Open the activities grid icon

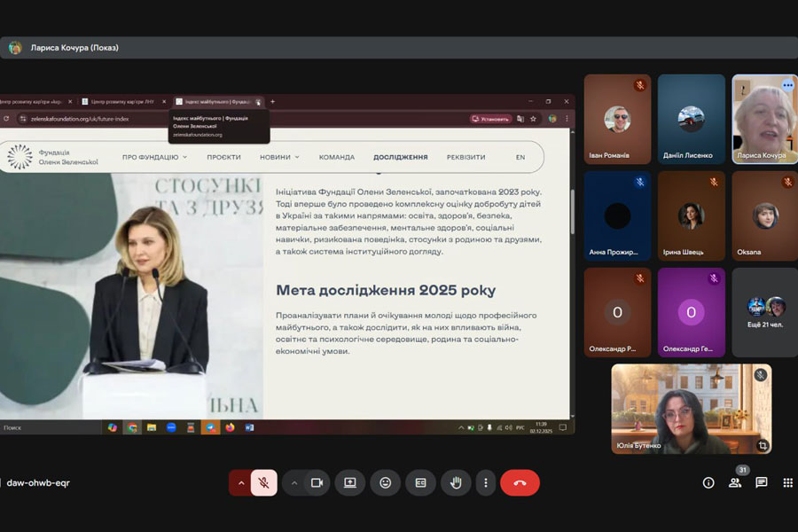(x=787, y=482)
